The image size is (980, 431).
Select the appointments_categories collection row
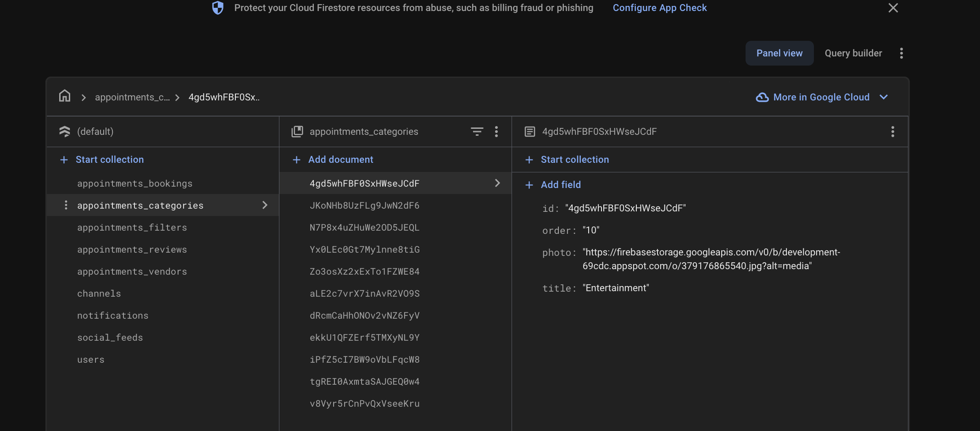pos(163,205)
